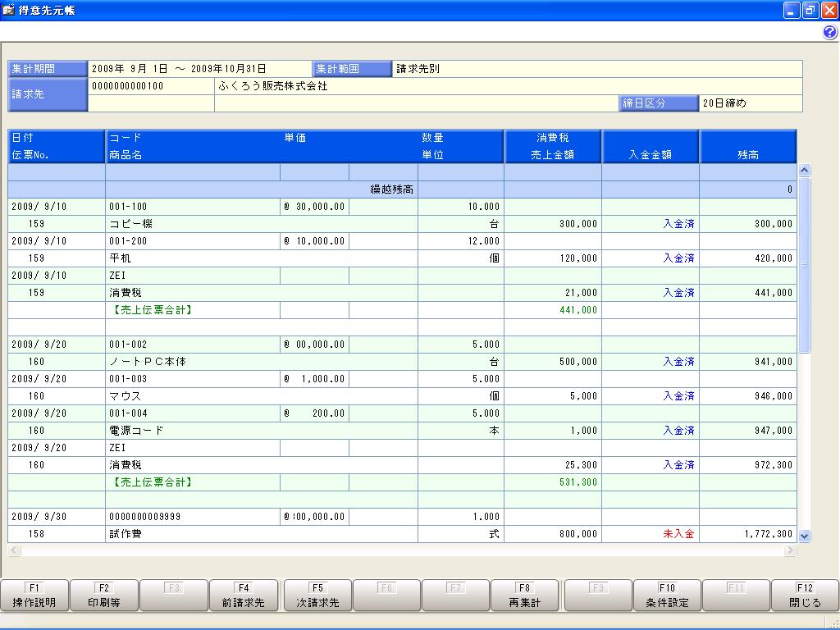Click the コード 商品名 column header
This screenshot has height=630, width=840.
(x=304, y=146)
